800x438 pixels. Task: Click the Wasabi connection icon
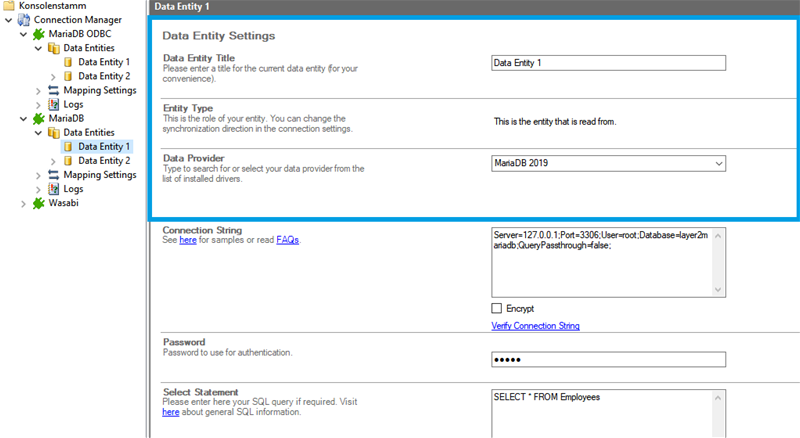(40, 203)
